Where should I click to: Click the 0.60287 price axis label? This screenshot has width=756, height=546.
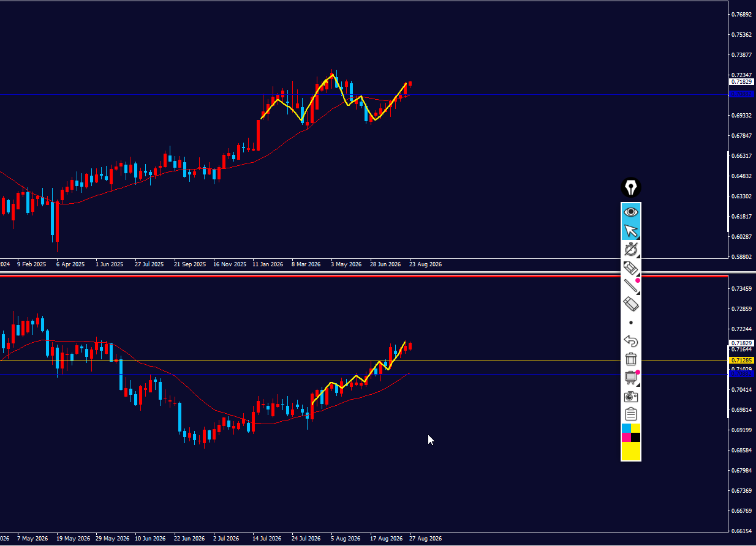point(743,236)
